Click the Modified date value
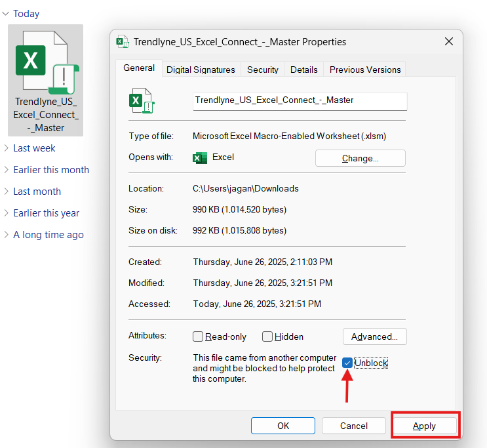487x448 pixels. [262, 283]
